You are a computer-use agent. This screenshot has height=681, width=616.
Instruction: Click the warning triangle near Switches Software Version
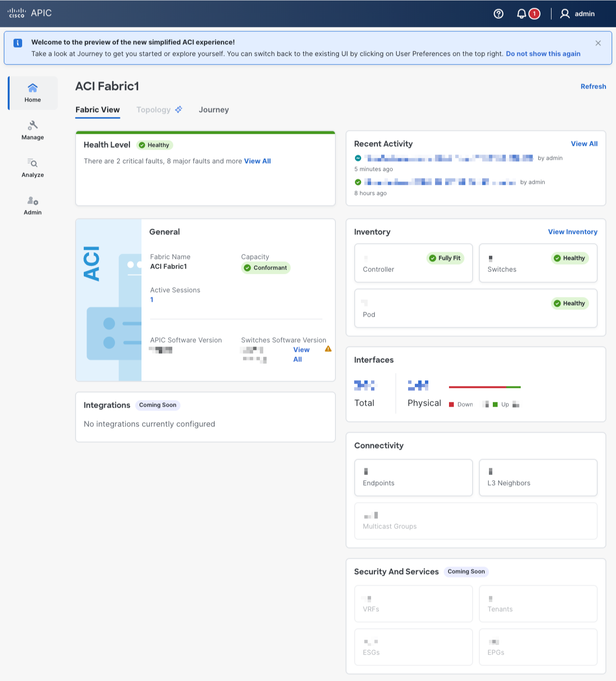pos(328,349)
